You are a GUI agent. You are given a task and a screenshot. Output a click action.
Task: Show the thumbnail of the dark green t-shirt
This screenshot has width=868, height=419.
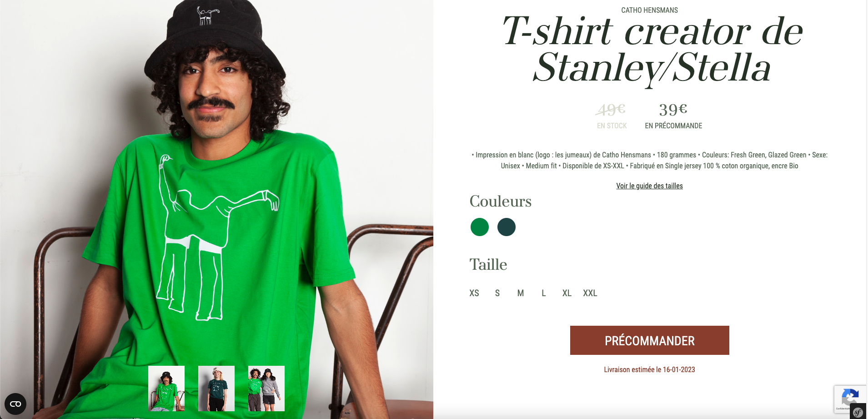click(x=216, y=389)
